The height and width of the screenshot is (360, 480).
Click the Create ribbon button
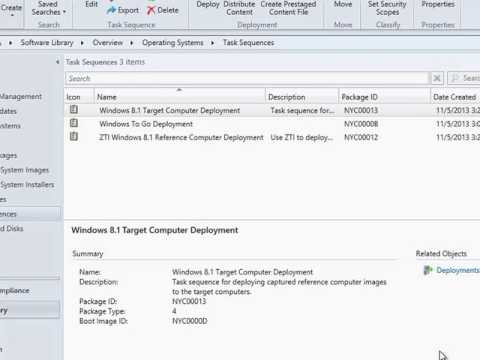11,9
